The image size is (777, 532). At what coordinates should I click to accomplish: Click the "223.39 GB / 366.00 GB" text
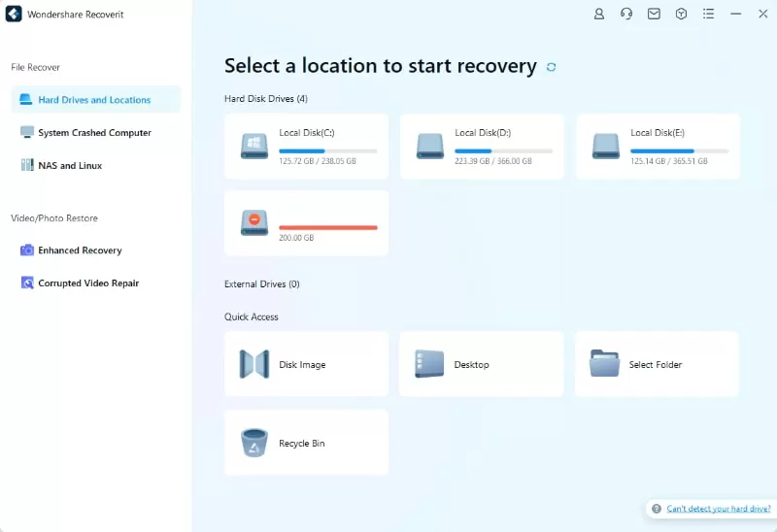pos(493,161)
